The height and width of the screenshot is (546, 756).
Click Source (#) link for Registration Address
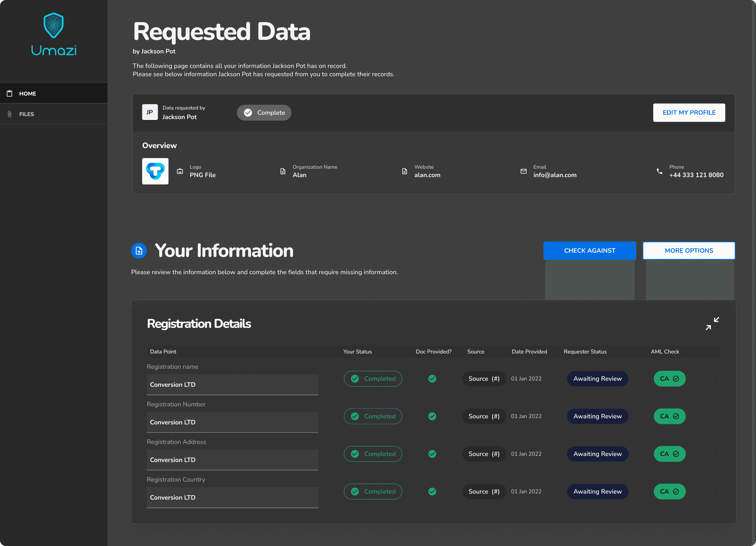coord(484,454)
